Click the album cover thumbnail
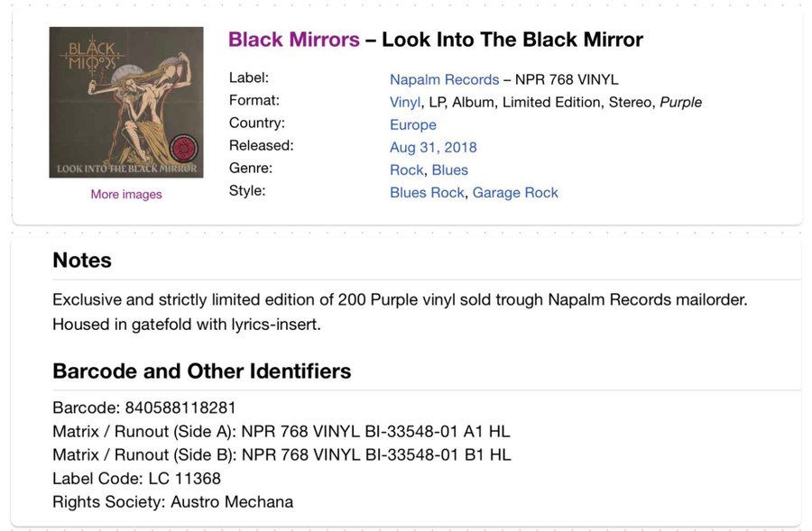The image size is (812, 531). [126, 103]
